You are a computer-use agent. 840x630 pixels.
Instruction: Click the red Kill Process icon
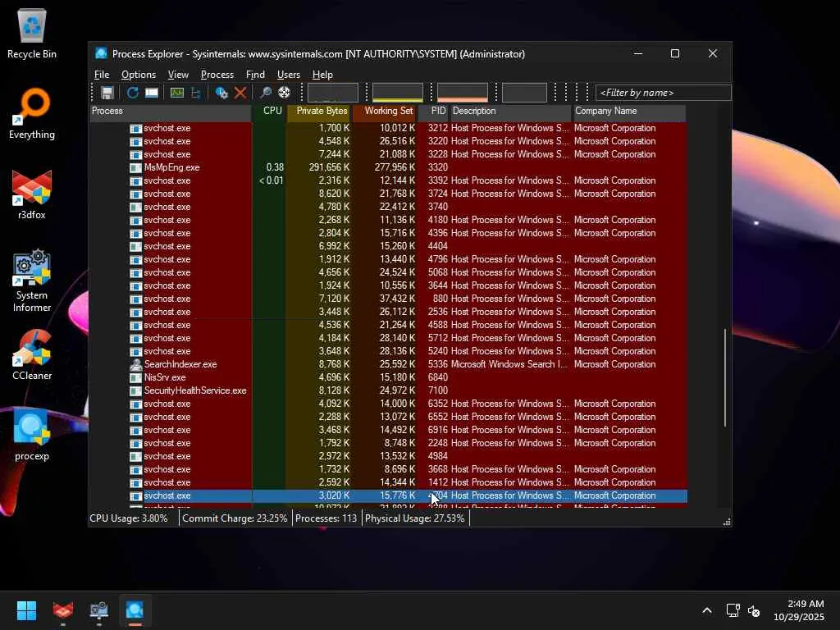pos(240,93)
